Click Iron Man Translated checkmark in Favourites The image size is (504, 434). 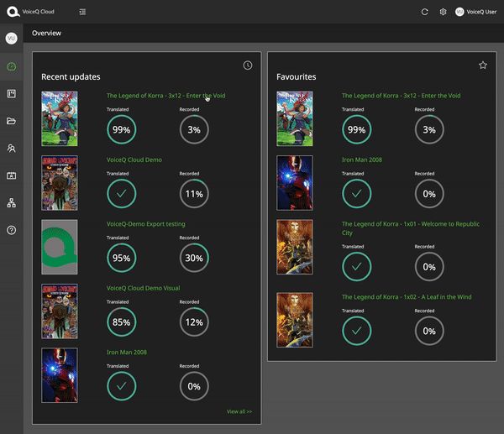click(357, 194)
